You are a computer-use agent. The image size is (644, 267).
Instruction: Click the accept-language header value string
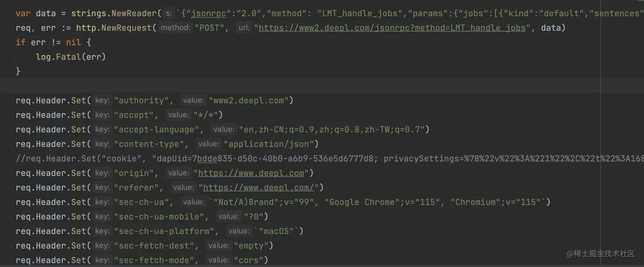[331, 129]
